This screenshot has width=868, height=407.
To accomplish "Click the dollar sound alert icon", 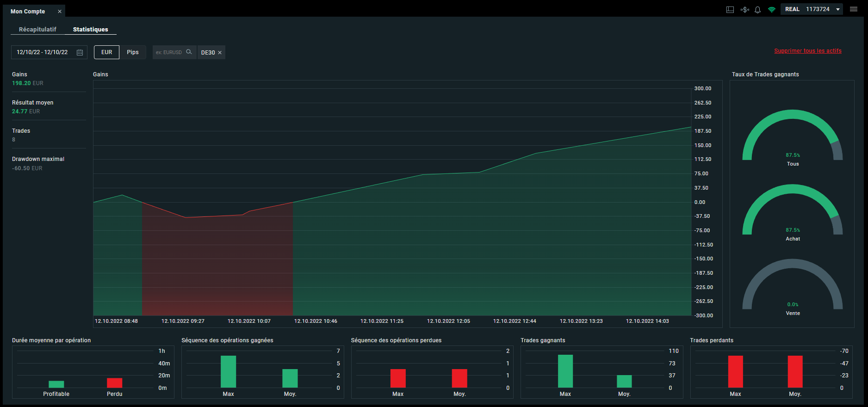I will (x=744, y=9).
